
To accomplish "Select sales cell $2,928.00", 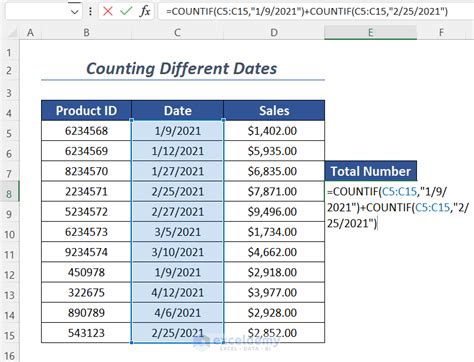I will pyautogui.click(x=274, y=313).
